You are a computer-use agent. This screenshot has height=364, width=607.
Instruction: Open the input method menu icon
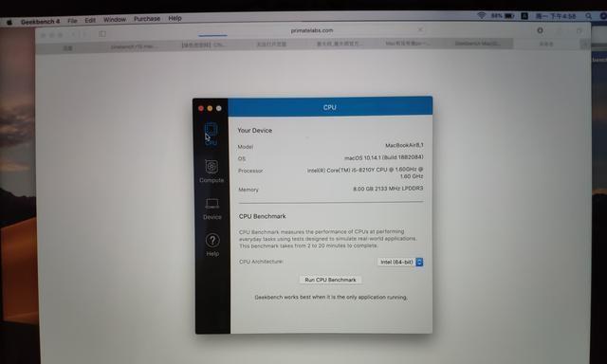tap(524, 16)
